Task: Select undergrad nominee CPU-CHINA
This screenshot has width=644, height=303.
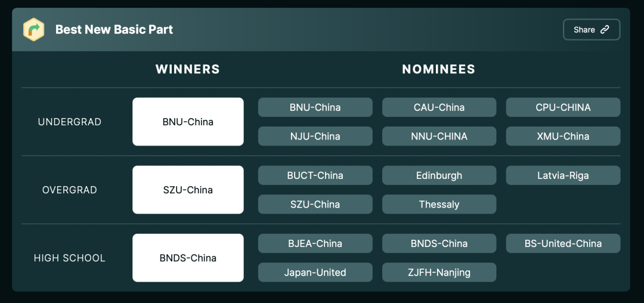Action: point(563,107)
